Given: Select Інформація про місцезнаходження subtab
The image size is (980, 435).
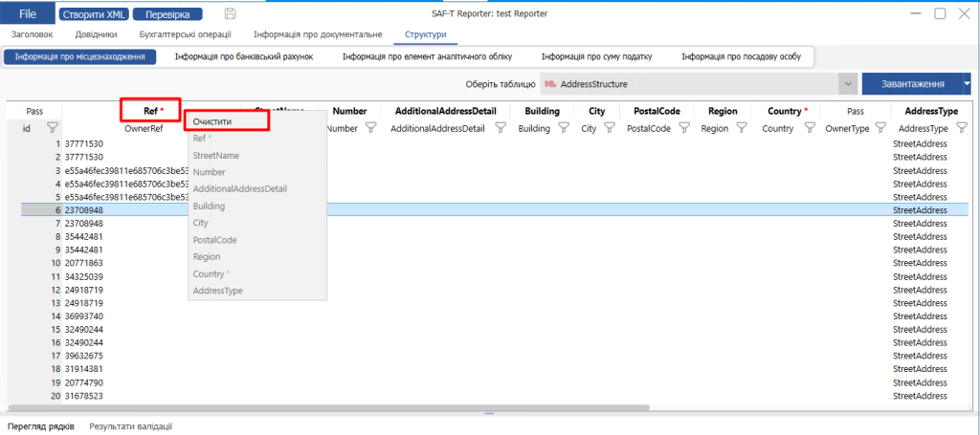Looking at the screenshot, I should [80, 56].
